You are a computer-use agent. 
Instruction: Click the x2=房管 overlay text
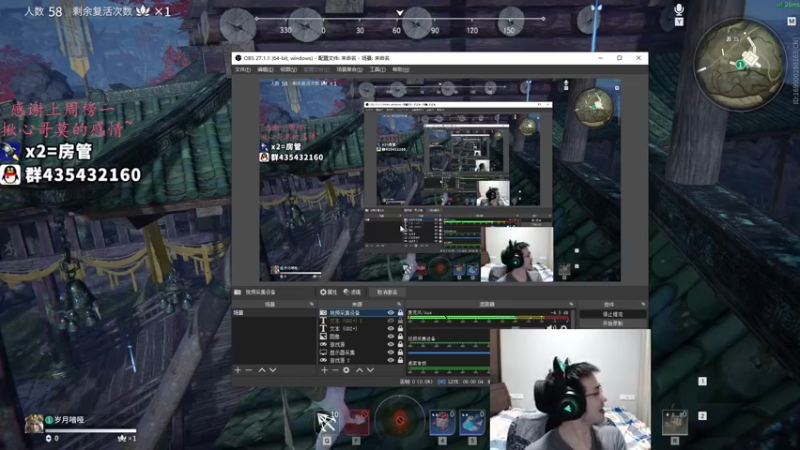coord(59,151)
